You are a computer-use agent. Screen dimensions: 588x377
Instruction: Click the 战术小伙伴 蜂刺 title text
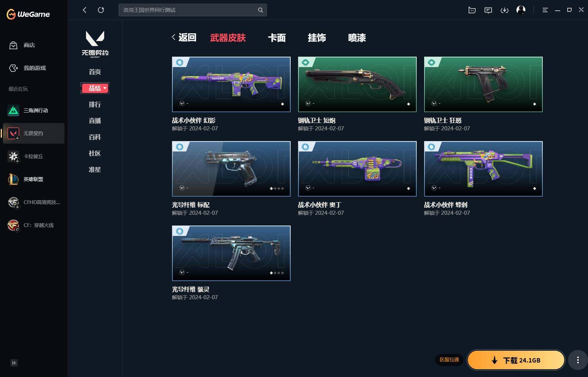(446, 205)
